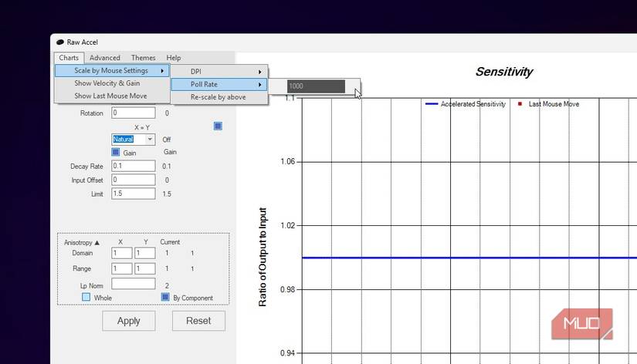The image size is (637, 364).
Task: Click the 0.98 axis label
Action: [288, 290]
